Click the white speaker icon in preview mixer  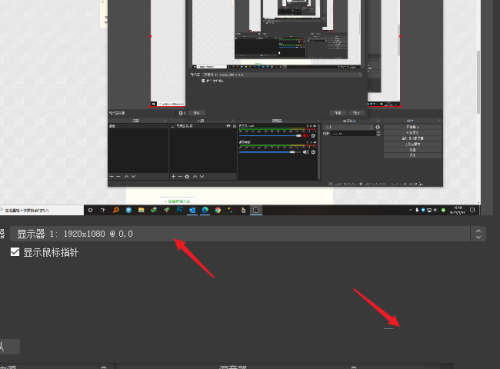point(306,152)
